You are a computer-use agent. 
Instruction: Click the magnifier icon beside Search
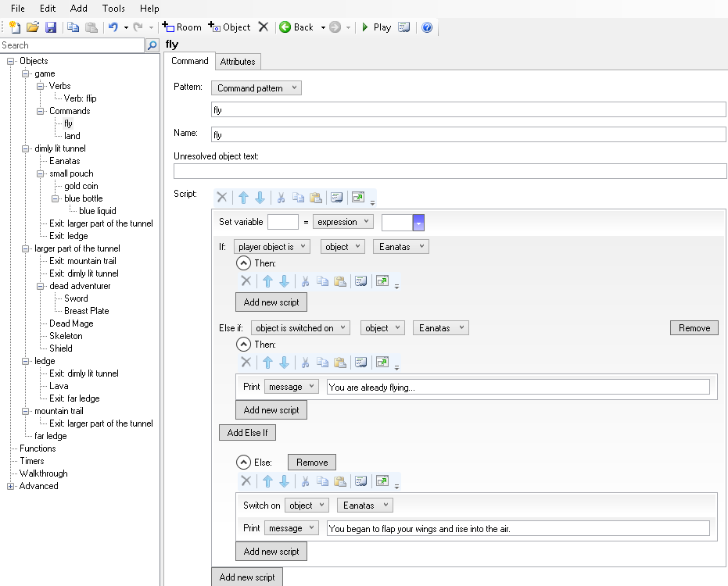point(152,46)
